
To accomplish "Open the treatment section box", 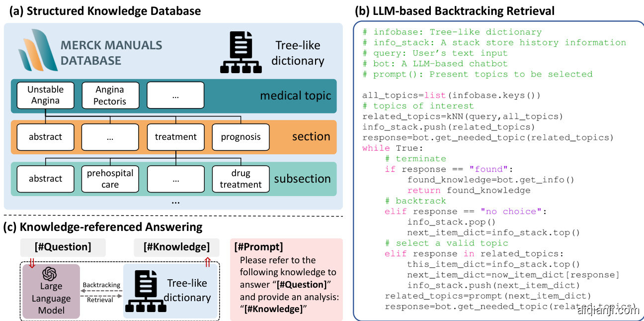I will [x=175, y=137].
